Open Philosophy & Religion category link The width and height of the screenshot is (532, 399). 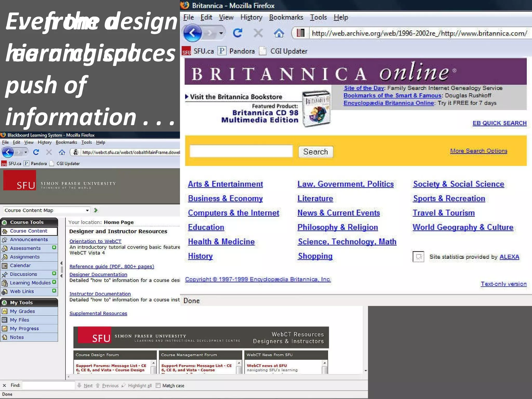click(338, 227)
